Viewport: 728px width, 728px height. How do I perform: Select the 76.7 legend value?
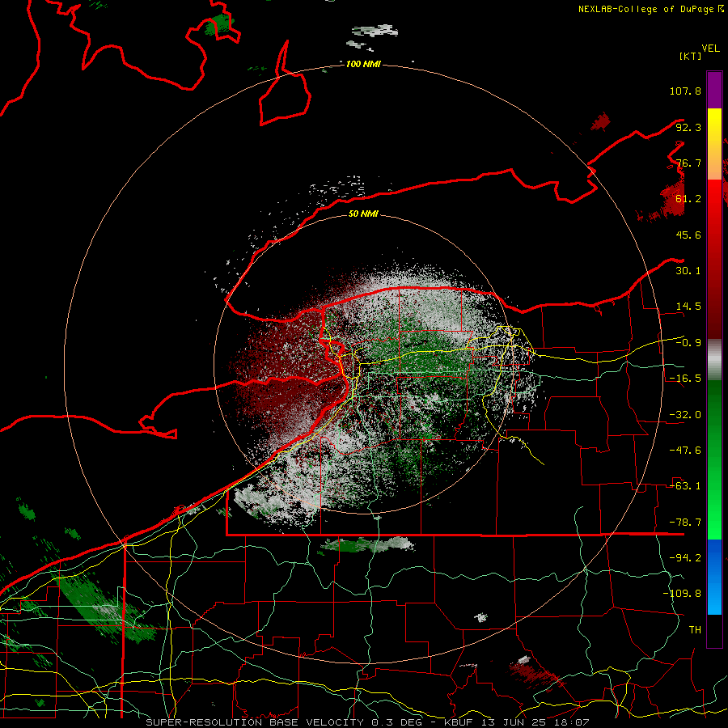(x=688, y=163)
